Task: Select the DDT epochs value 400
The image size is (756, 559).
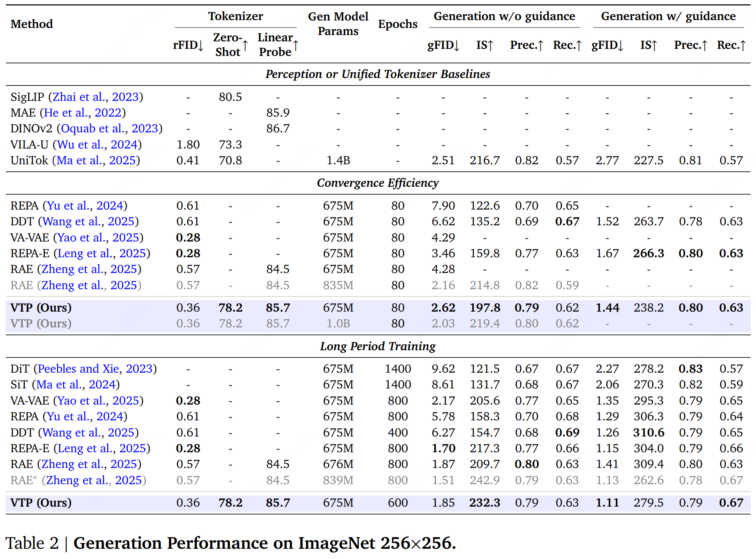Action: coord(398,433)
